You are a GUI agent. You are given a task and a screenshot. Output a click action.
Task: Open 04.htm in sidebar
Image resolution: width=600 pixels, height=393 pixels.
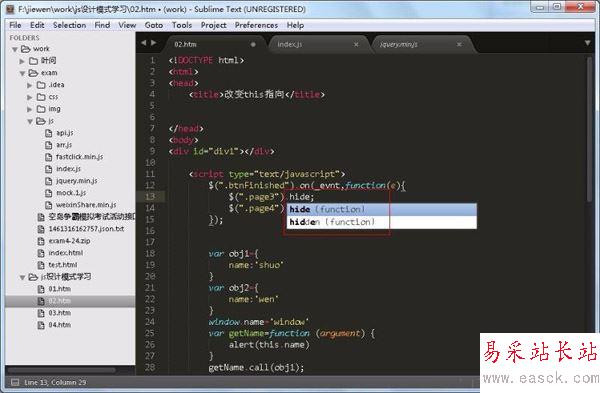(60, 325)
